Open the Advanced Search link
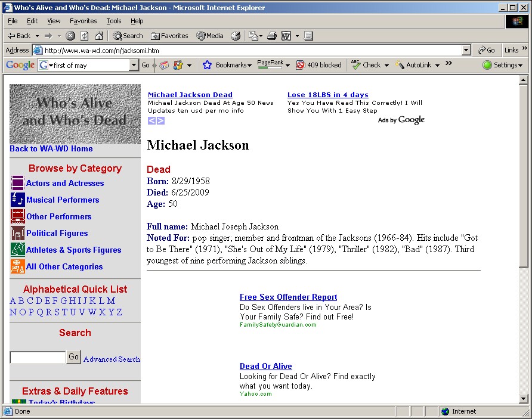 (x=112, y=359)
